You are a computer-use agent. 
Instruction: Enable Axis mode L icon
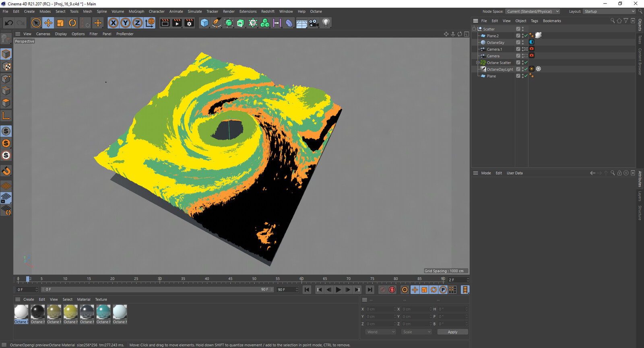pyautogui.click(x=6, y=116)
